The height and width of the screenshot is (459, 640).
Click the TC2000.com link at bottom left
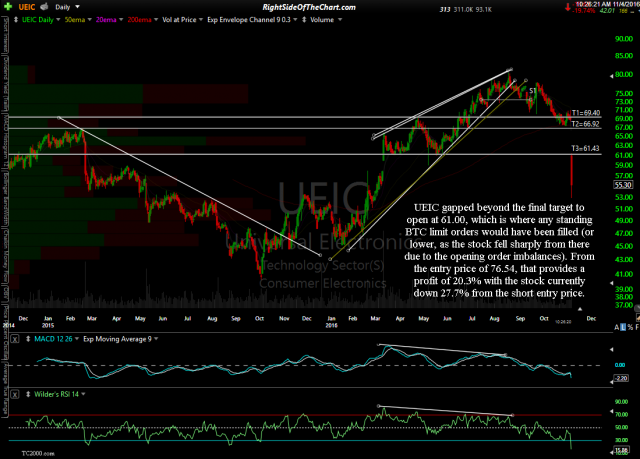[x=38, y=453]
